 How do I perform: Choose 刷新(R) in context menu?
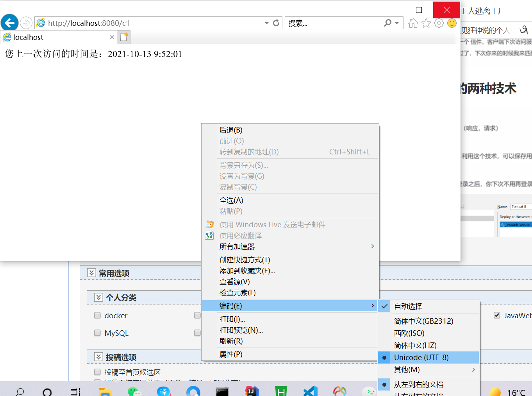tap(290, 341)
